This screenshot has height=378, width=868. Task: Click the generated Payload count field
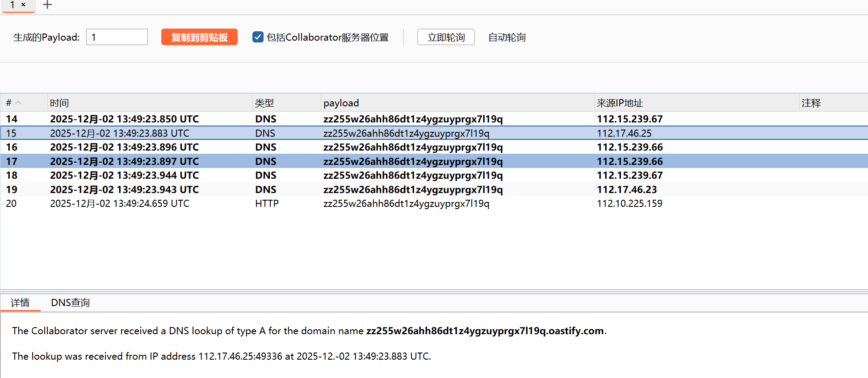click(x=117, y=37)
